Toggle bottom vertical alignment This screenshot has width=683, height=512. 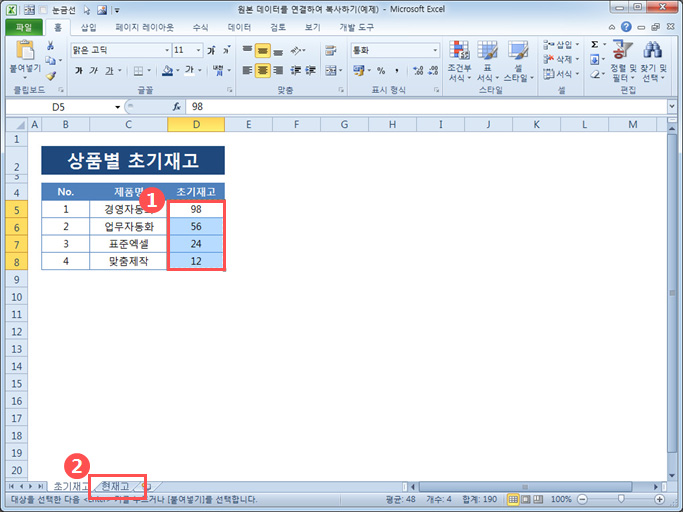pos(278,51)
